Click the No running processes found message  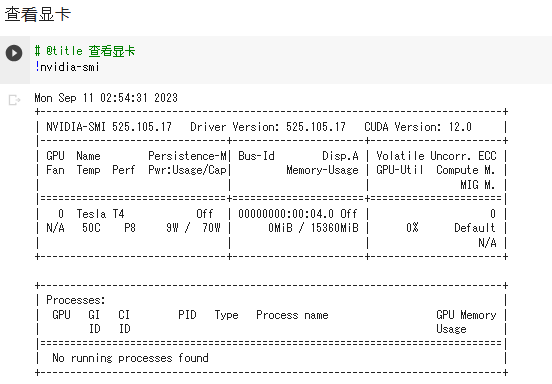pos(130,358)
